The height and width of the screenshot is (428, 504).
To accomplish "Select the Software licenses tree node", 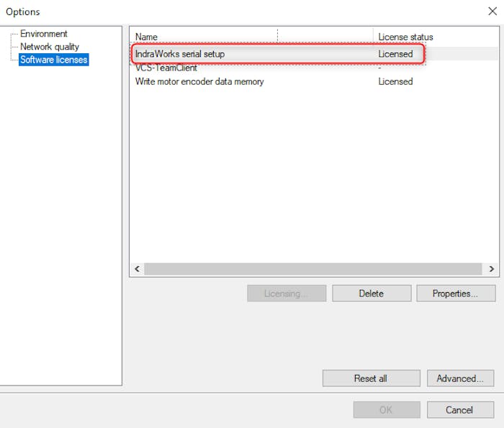I will 53,60.
